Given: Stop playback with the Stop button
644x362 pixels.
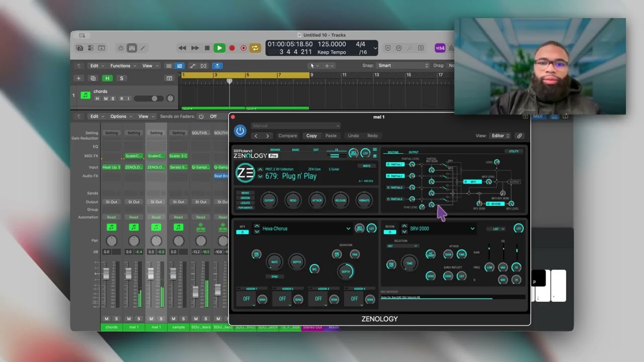Looking at the screenshot, I should [x=207, y=48].
